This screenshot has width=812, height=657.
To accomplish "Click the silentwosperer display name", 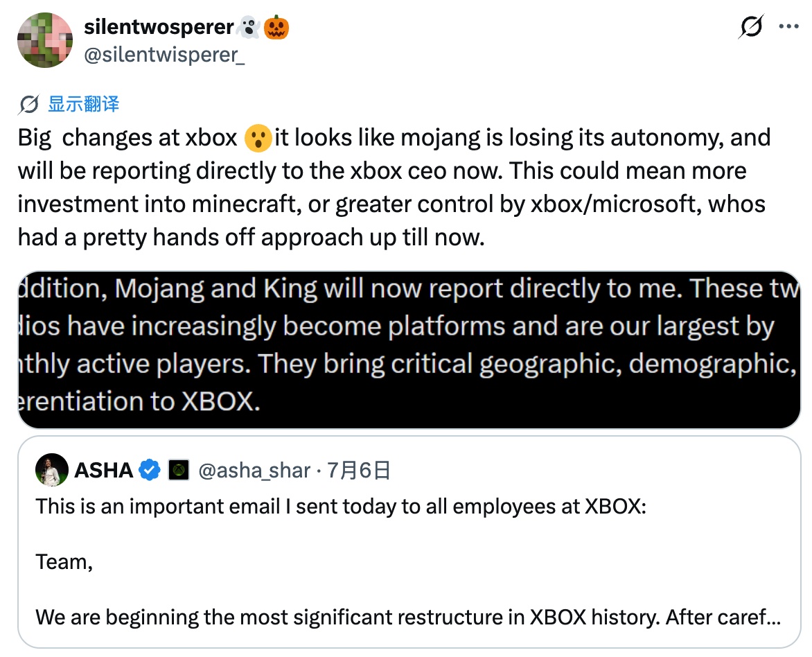I will 159,27.
